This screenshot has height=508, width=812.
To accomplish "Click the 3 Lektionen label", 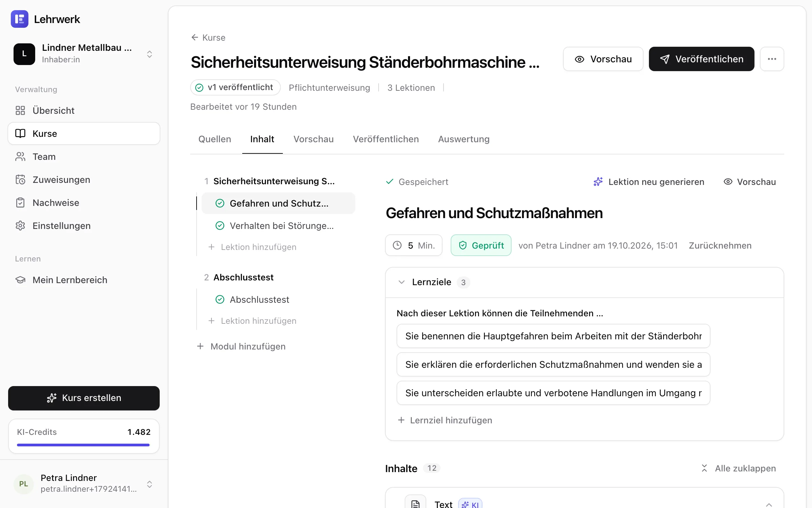I will point(411,88).
